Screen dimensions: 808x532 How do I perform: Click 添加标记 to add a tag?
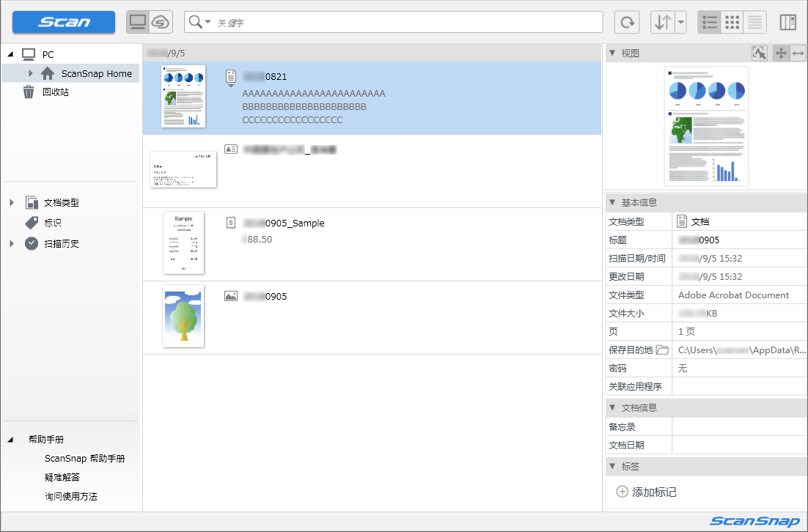pyautogui.click(x=647, y=492)
